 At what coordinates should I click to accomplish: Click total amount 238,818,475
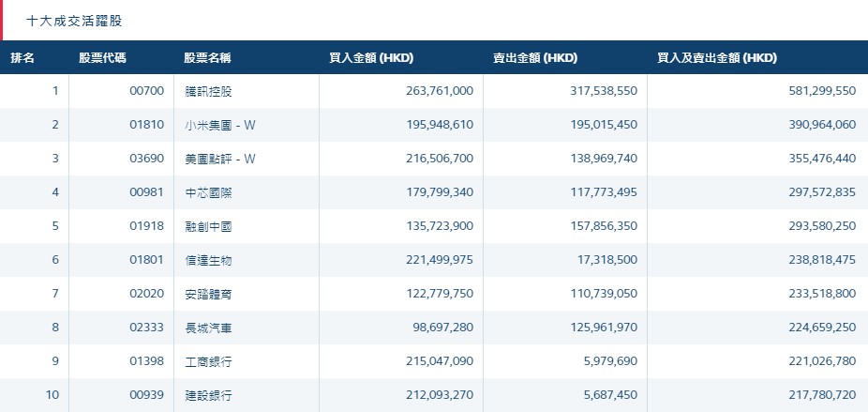pyautogui.click(x=822, y=260)
